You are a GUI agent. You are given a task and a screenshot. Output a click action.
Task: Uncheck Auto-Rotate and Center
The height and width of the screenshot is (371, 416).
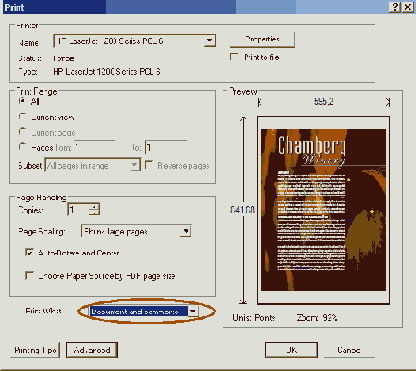click(x=29, y=252)
